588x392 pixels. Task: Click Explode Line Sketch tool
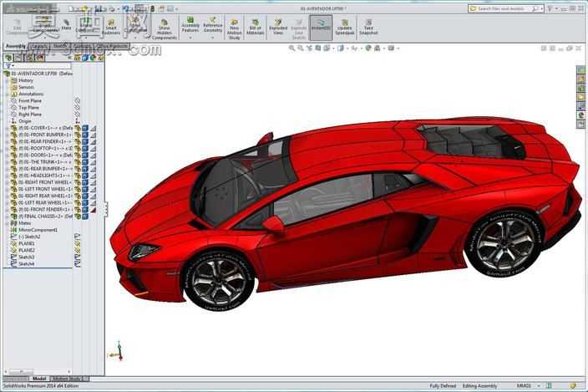(x=298, y=29)
